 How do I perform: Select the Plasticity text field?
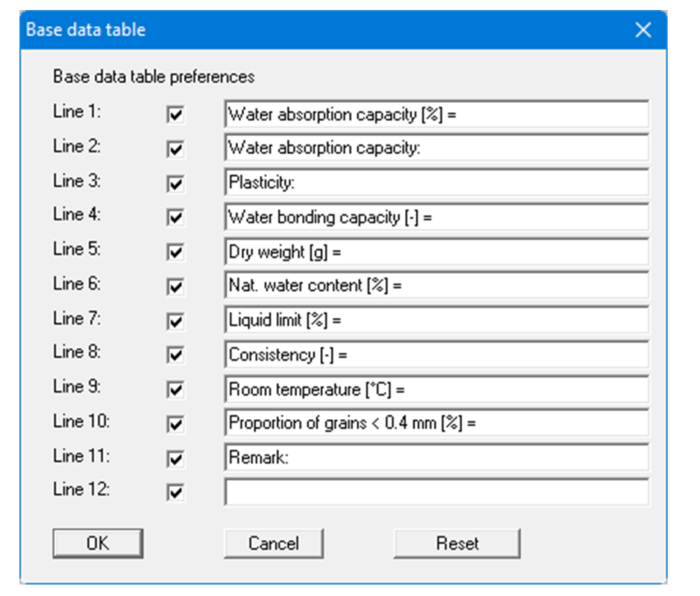[436, 183]
